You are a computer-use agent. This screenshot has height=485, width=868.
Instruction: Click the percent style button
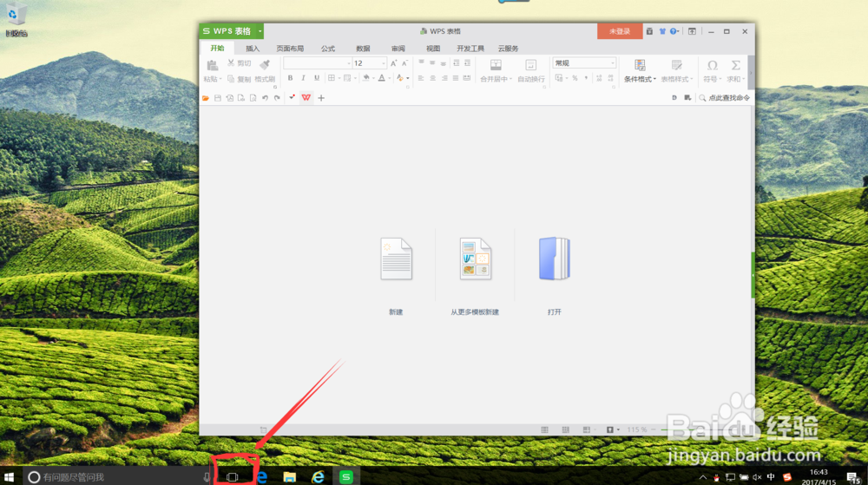pyautogui.click(x=575, y=79)
